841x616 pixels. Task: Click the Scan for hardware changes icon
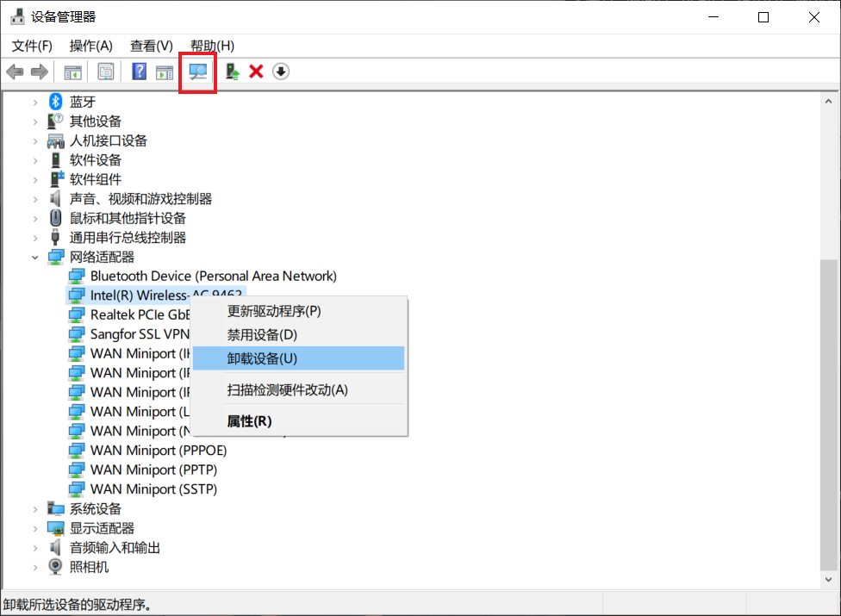(198, 72)
